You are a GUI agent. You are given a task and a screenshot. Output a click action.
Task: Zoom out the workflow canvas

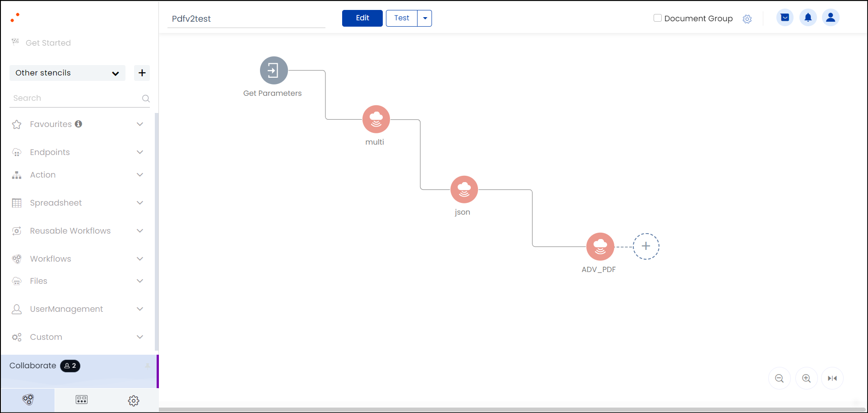pos(779,379)
